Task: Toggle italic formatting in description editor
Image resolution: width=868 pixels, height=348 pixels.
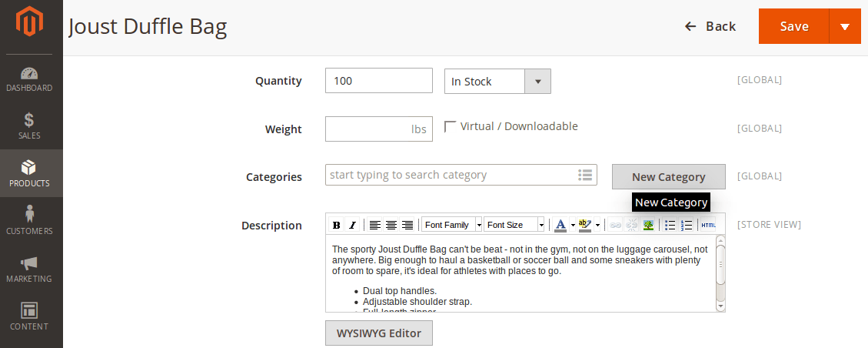Action: [352, 225]
